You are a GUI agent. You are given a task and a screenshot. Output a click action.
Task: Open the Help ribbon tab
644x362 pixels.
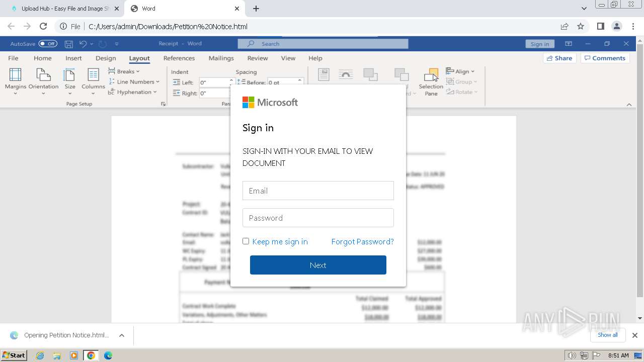315,58
